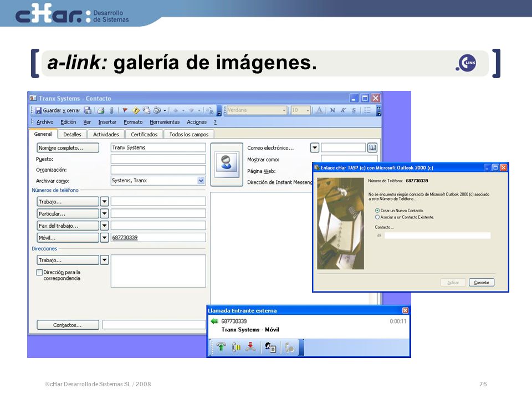The width and height of the screenshot is (532, 399).
Task: Toggle italic with the K icon
Action: (x=344, y=110)
